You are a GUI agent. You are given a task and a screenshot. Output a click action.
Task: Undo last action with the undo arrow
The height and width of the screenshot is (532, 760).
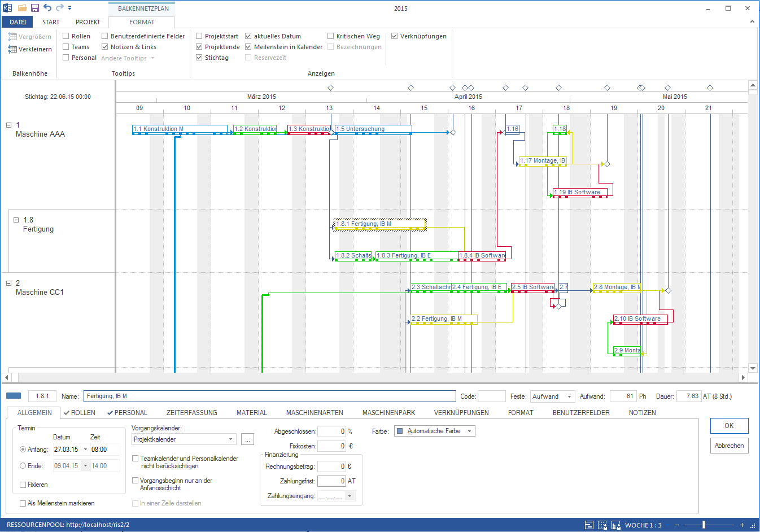(x=47, y=8)
